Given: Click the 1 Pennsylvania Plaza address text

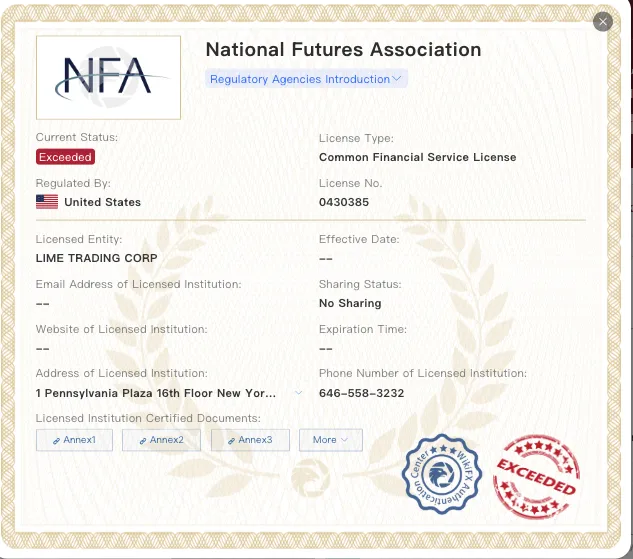Looking at the screenshot, I should 156,393.
